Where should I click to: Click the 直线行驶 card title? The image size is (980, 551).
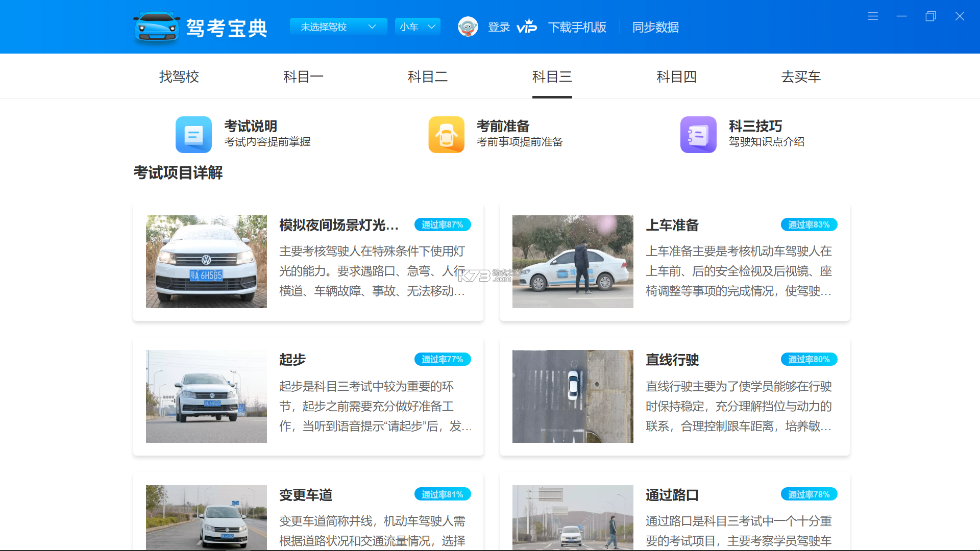tap(672, 360)
